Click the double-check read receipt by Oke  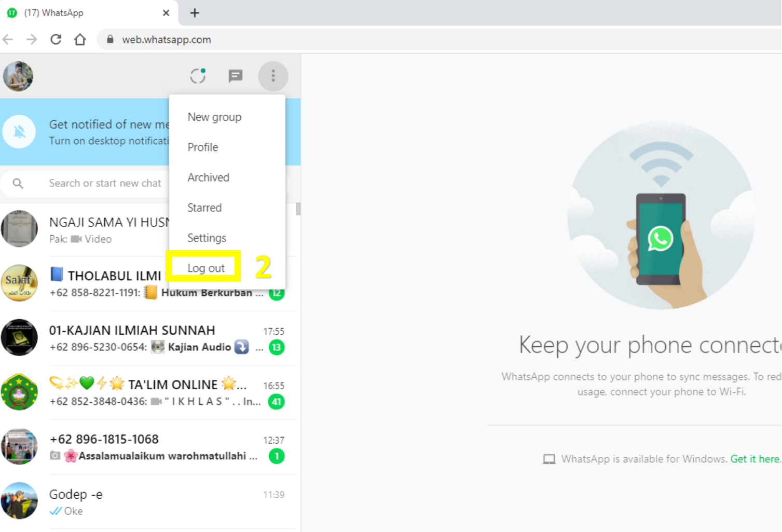click(x=55, y=511)
